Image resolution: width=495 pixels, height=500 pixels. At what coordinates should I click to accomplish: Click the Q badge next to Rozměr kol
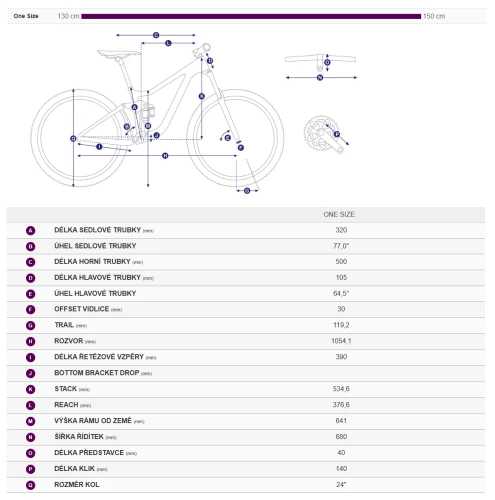[x=30, y=485]
